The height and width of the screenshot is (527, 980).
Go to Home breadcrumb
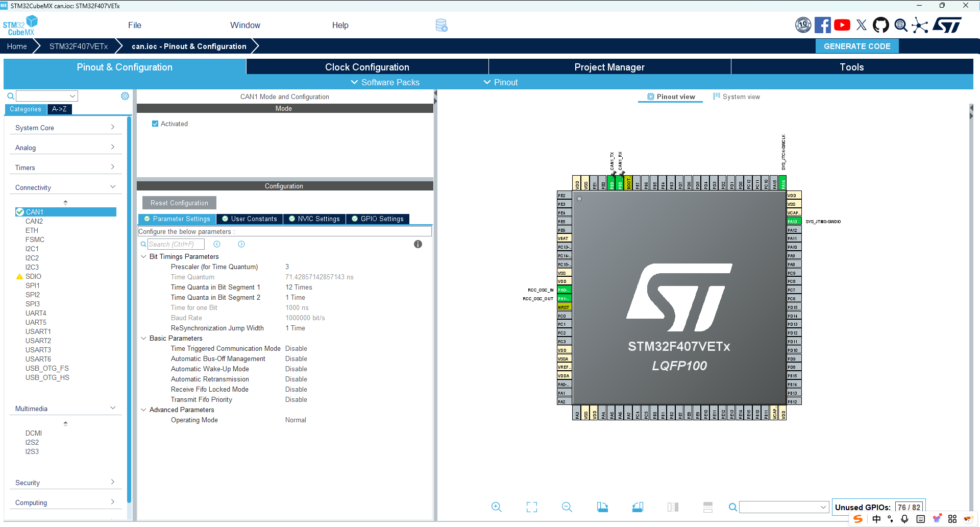click(17, 46)
